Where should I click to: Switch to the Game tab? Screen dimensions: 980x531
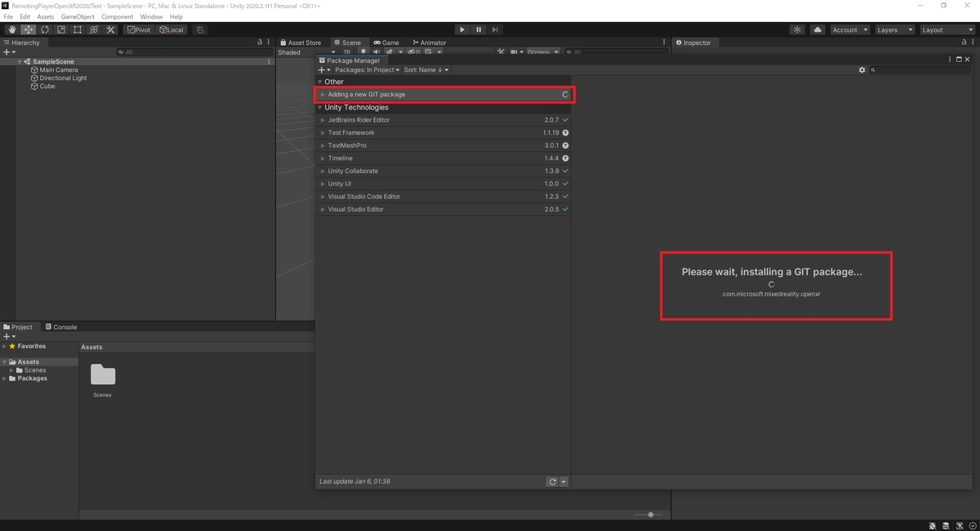coord(386,42)
